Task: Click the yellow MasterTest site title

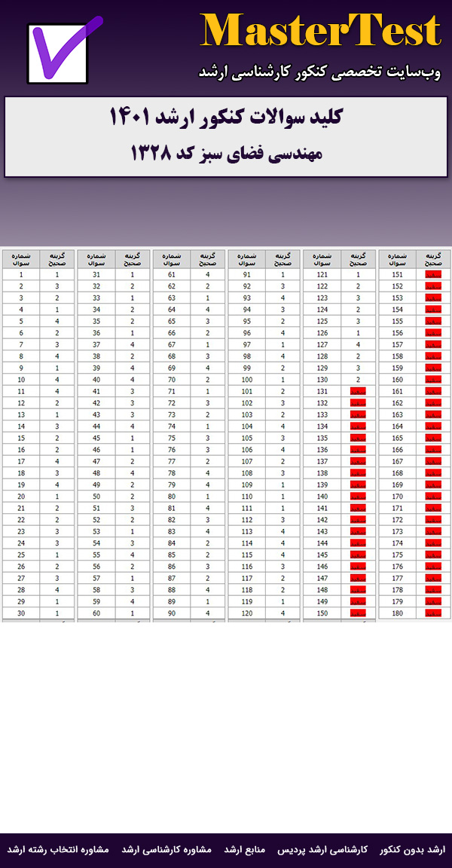Action: pos(320,32)
